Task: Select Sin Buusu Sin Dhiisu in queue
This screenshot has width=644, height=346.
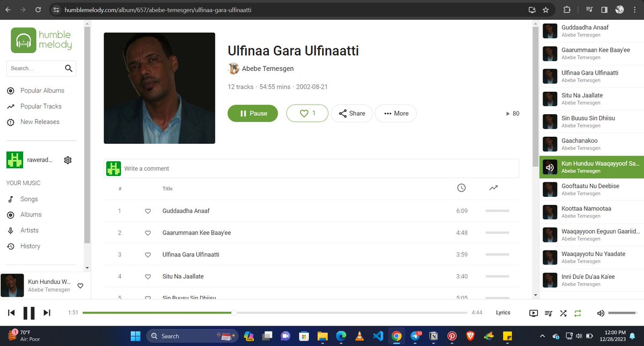Action: click(x=591, y=122)
